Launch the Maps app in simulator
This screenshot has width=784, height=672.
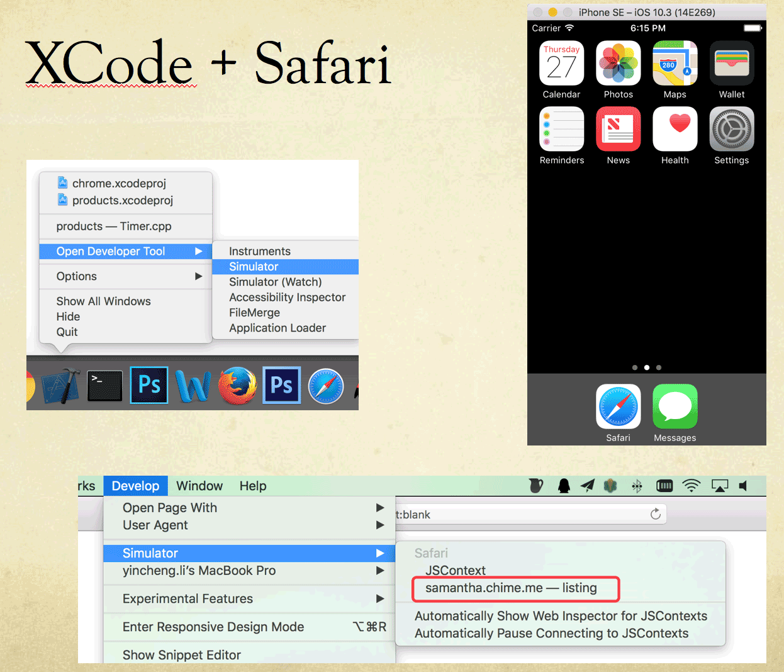675,64
